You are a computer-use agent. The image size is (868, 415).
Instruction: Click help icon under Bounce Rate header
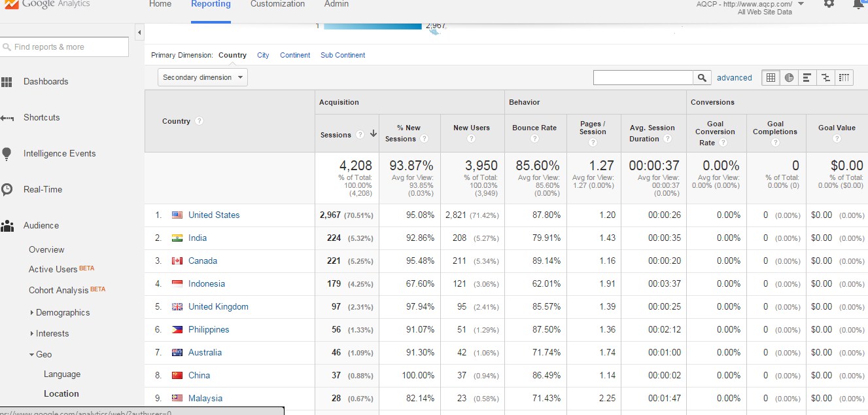pos(534,139)
